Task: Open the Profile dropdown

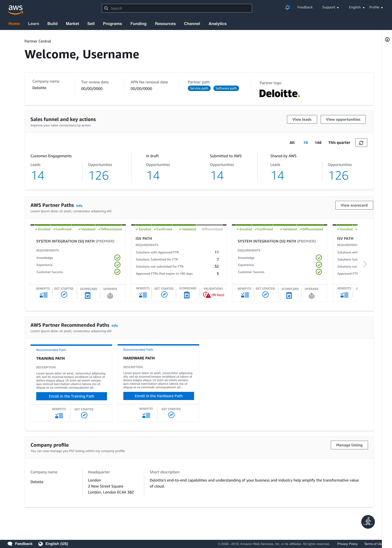Action: point(376,7)
